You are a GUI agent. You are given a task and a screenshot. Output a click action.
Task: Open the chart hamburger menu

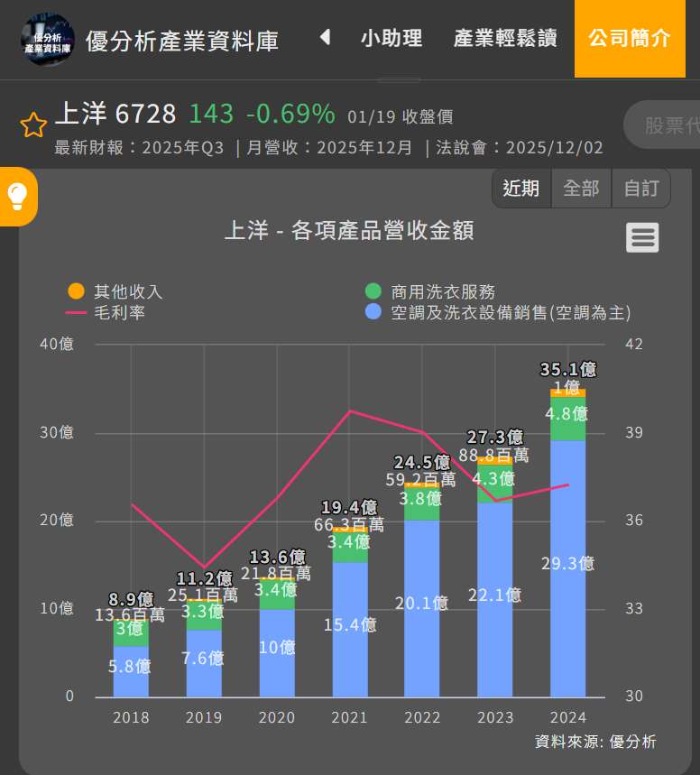click(642, 238)
